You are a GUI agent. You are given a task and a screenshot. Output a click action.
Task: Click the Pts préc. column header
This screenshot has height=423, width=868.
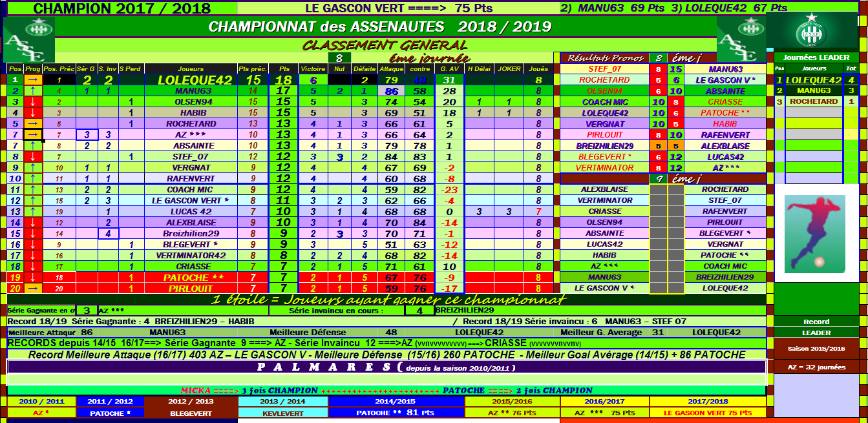(x=253, y=69)
